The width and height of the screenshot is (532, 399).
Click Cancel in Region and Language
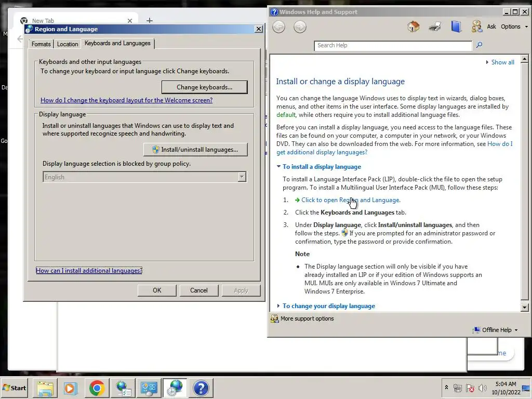pos(199,290)
